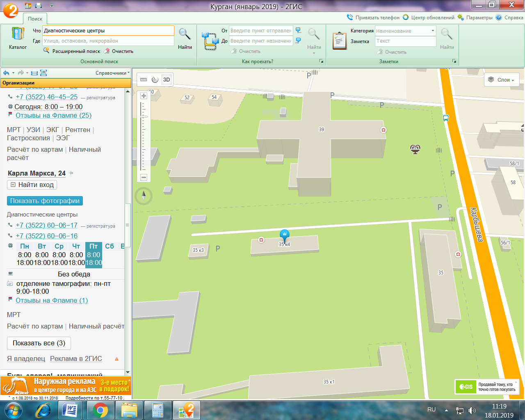Image resolution: width=525 pixels, height=420 pixels.
Task: Click Найти вход button
Action: (32, 185)
